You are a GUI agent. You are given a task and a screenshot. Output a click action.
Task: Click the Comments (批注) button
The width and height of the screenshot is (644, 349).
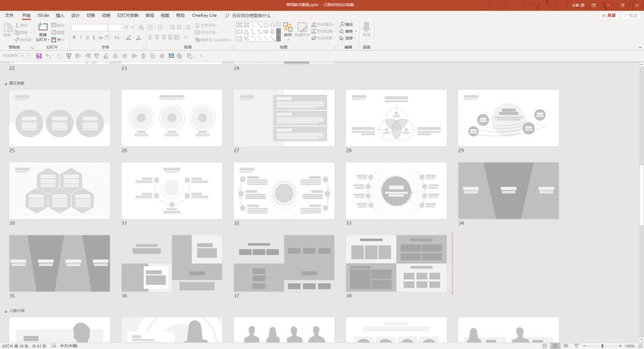[x=630, y=15]
